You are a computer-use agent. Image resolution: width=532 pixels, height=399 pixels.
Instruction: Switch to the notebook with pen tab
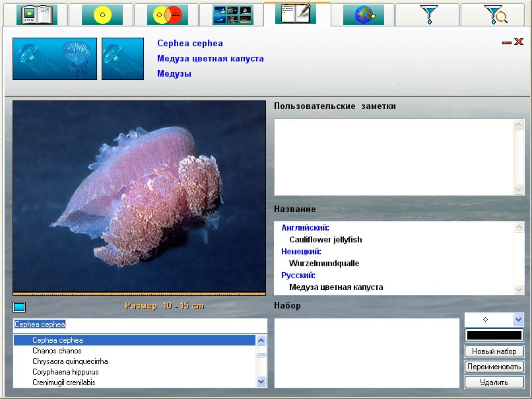pos(296,13)
